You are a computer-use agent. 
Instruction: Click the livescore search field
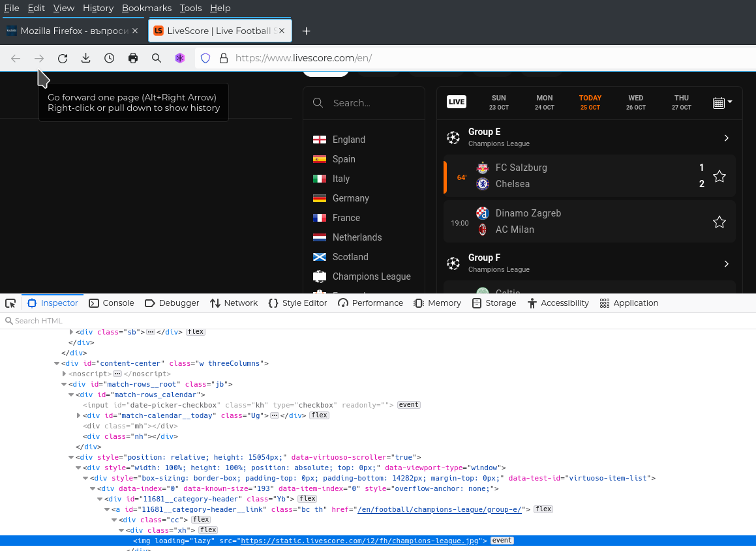coord(363,103)
